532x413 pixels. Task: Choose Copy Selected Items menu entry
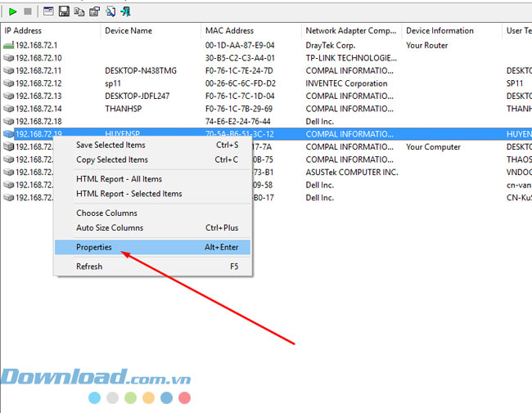click(x=153, y=159)
